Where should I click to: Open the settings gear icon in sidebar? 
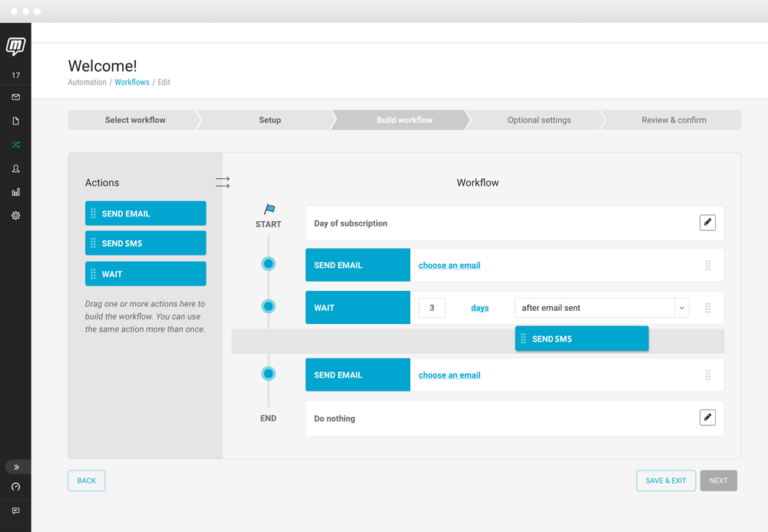coord(15,216)
